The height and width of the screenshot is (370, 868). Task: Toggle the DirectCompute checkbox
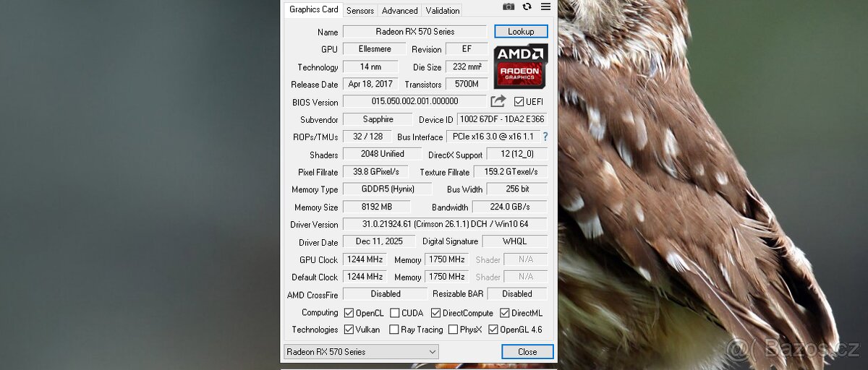436,313
